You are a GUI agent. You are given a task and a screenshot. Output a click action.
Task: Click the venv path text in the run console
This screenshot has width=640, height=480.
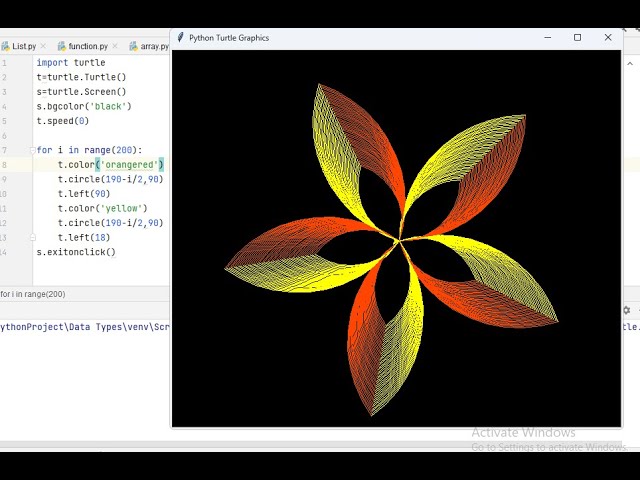click(84, 327)
